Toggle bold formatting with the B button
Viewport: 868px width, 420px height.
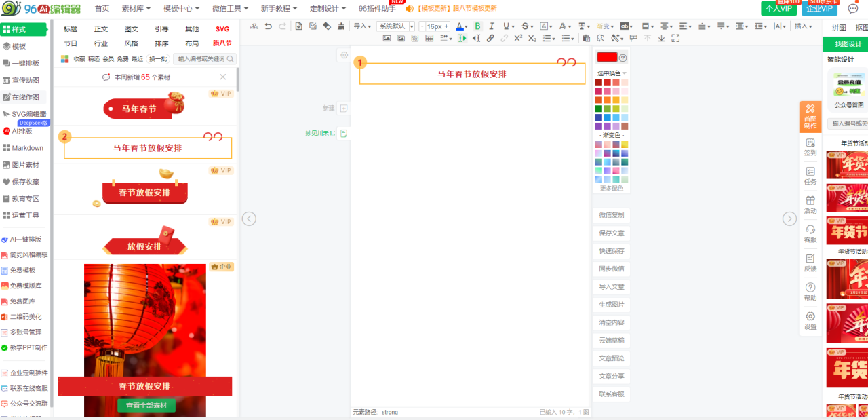477,26
